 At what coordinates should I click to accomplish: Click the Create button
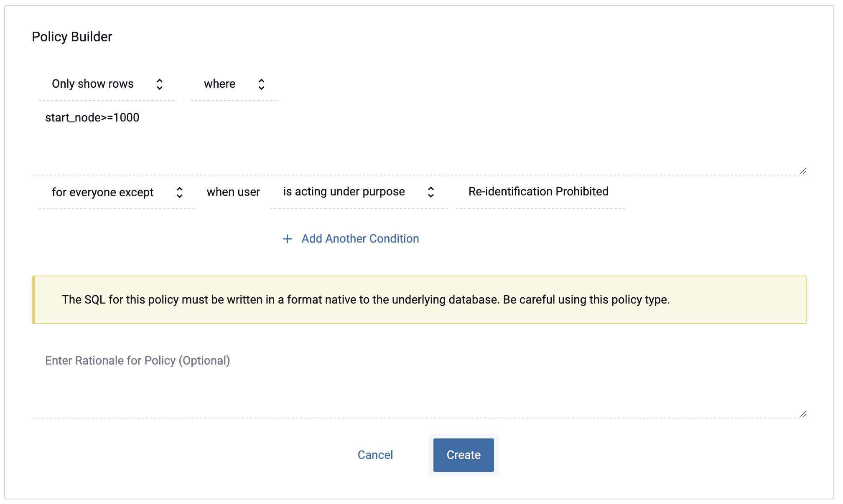pos(464,455)
